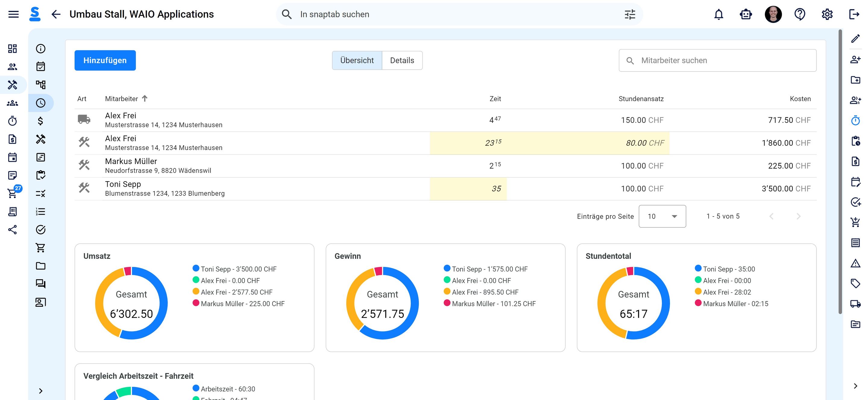Open the share icon in left sidebar
This screenshot has height=400, width=868.
point(12,230)
